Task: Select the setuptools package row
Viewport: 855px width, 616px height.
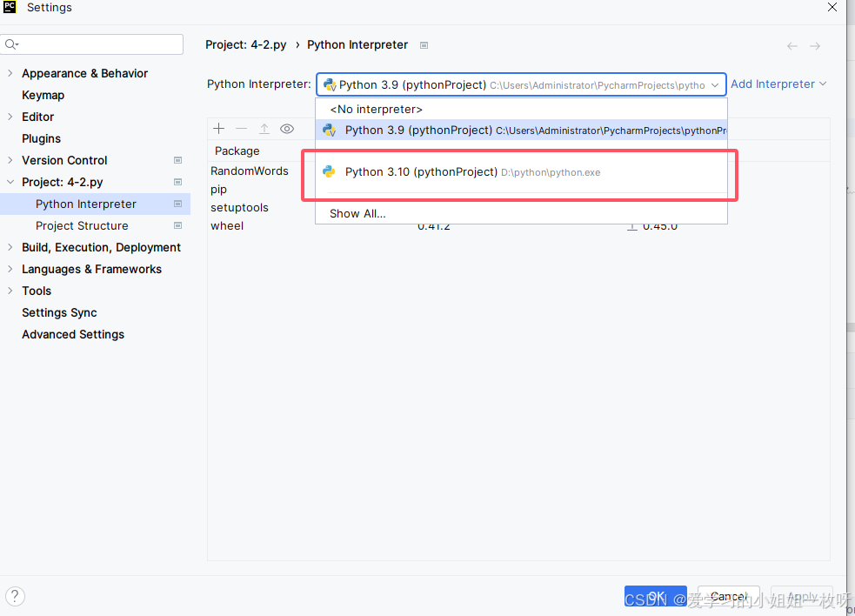Action: (x=239, y=208)
